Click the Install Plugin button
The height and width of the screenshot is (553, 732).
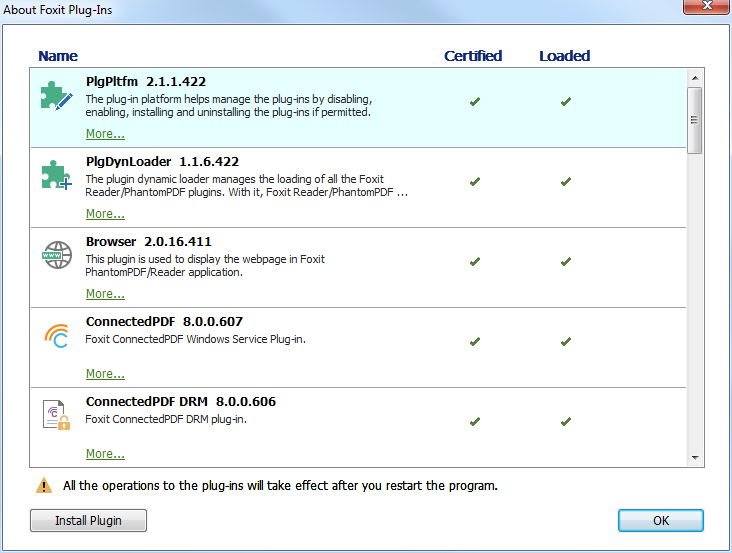88,520
